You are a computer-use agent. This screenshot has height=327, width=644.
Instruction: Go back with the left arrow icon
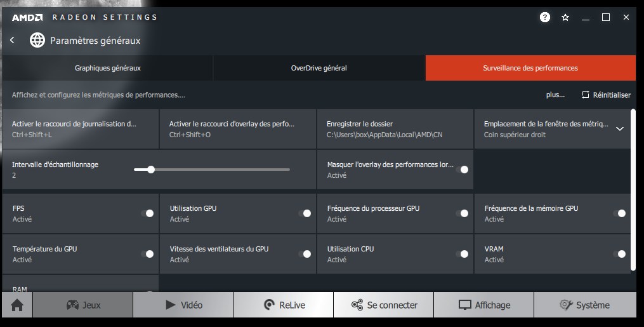(x=12, y=40)
